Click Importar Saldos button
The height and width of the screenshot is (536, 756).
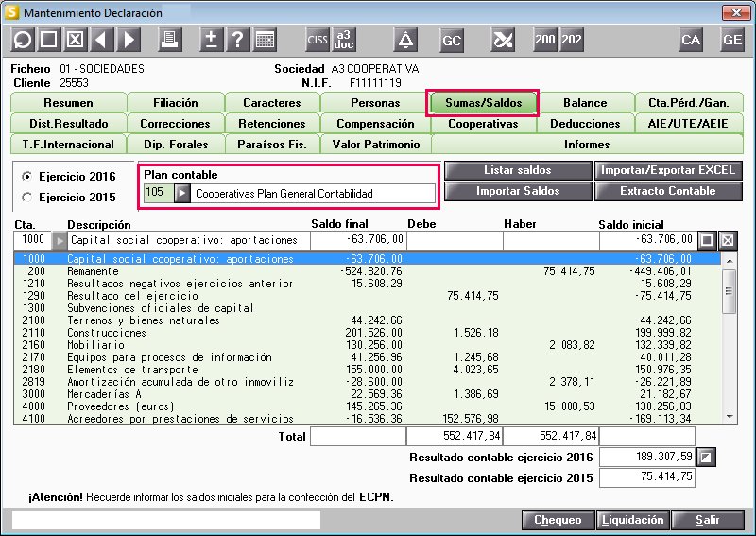518,191
